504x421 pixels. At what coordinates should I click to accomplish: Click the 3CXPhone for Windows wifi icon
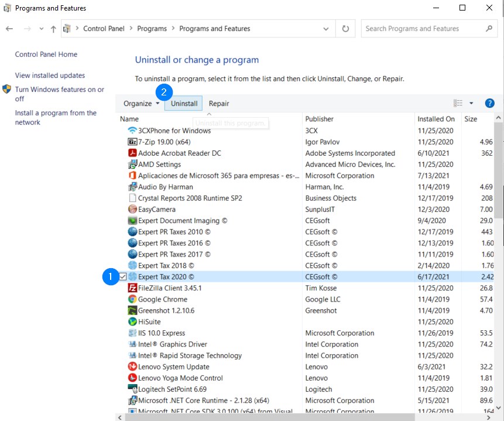[x=132, y=131]
